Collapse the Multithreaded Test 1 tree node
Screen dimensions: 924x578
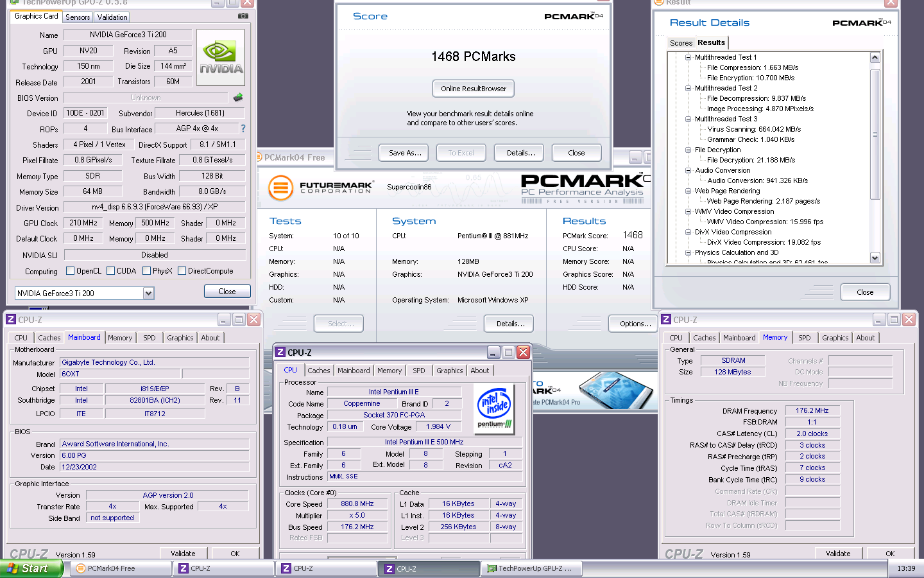coord(688,57)
